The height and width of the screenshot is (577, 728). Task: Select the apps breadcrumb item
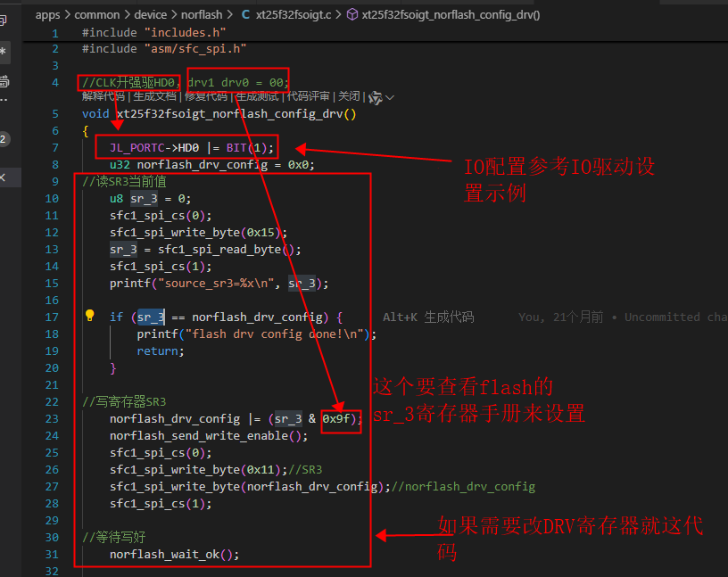click(48, 15)
